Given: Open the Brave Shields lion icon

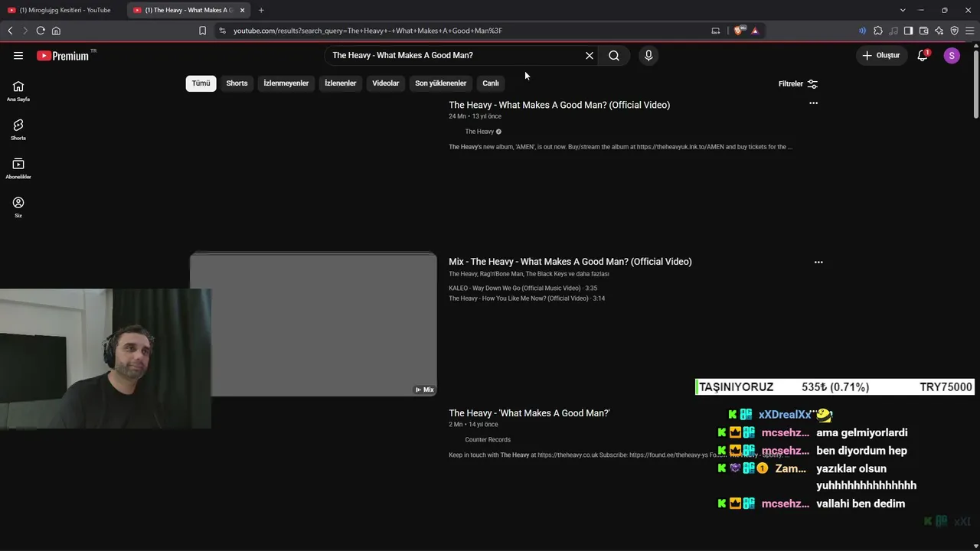Looking at the screenshot, I should tap(738, 31).
